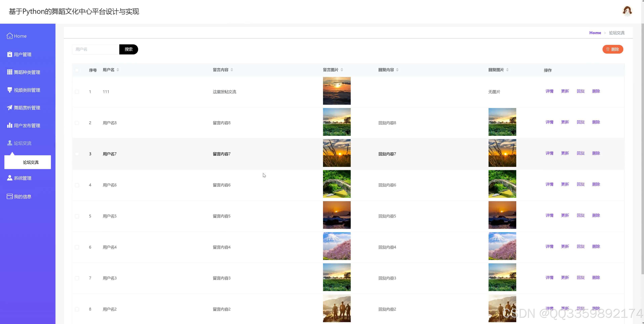Click the 用户管理 clipboard icon
The height and width of the screenshot is (324, 644).
[x=10, y=54]
